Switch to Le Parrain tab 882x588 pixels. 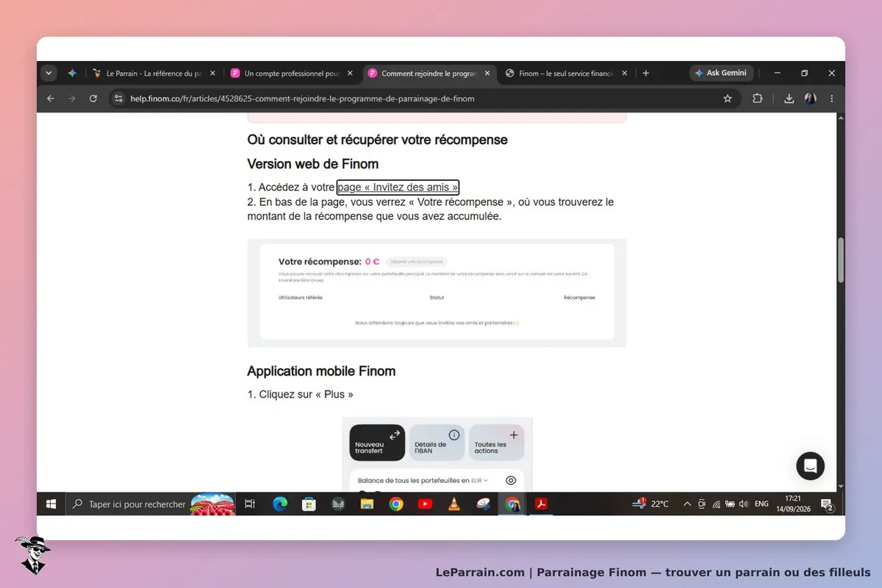154,73
